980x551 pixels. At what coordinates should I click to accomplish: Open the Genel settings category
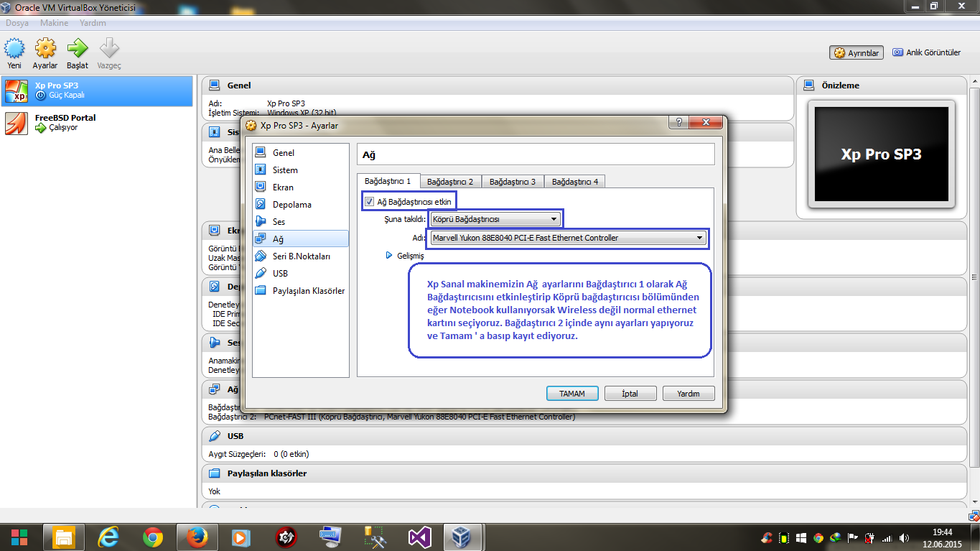click(x=300, y=153)
